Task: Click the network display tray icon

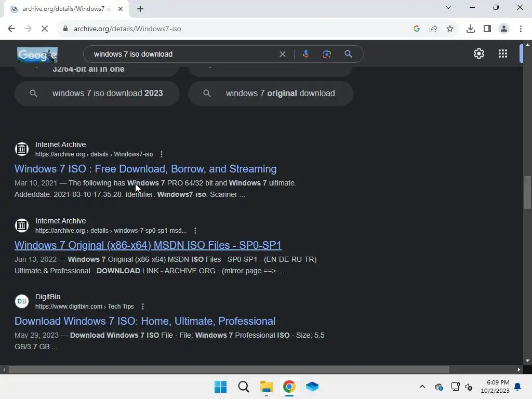Action: tap(455, 387)
